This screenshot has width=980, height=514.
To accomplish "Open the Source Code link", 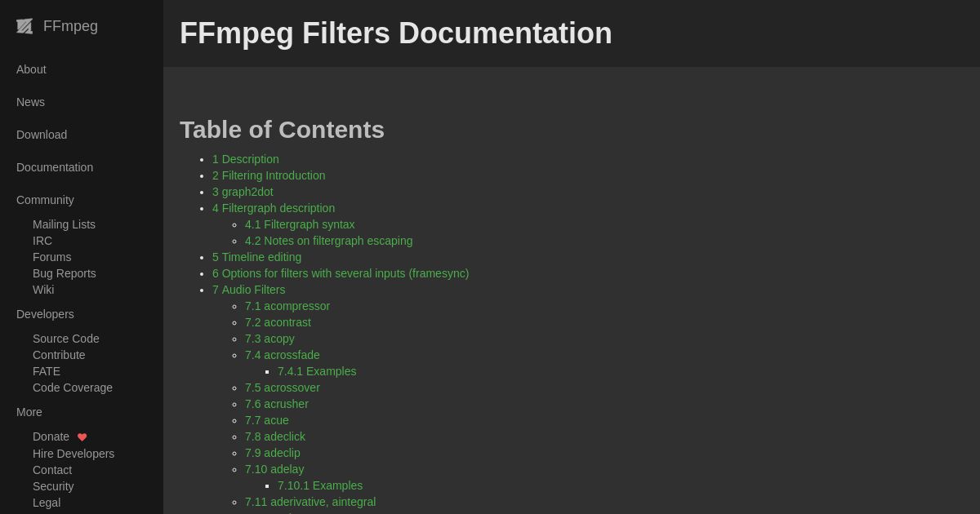I will pyautogui.click(x=66, y=339).
